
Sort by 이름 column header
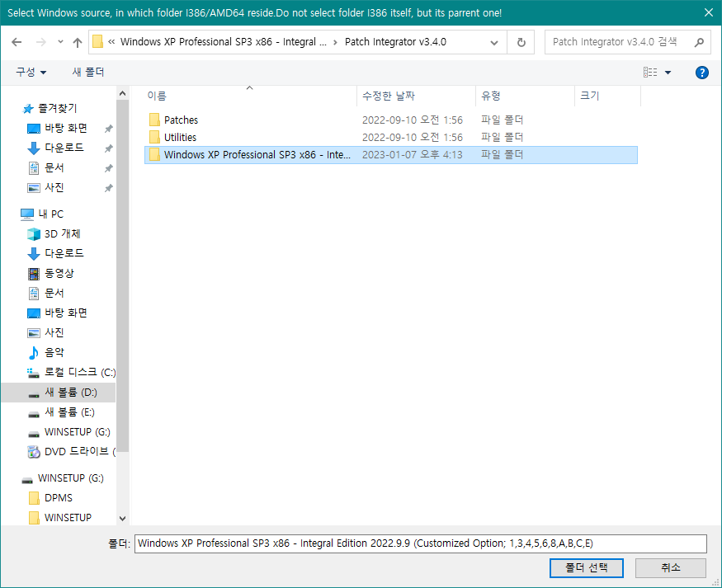pyautogui.click(x=157, y=96)
